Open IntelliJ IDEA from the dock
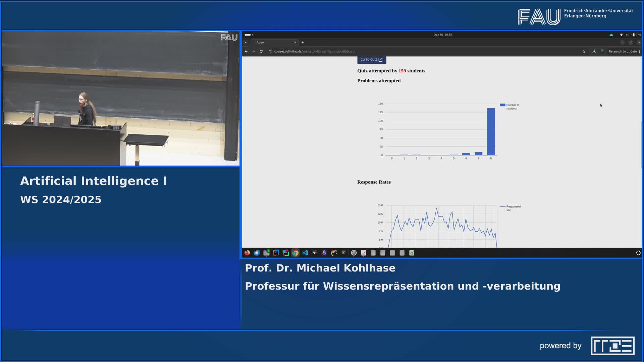The width and height of the screenshot is (644, 362). tap(276, 253)
